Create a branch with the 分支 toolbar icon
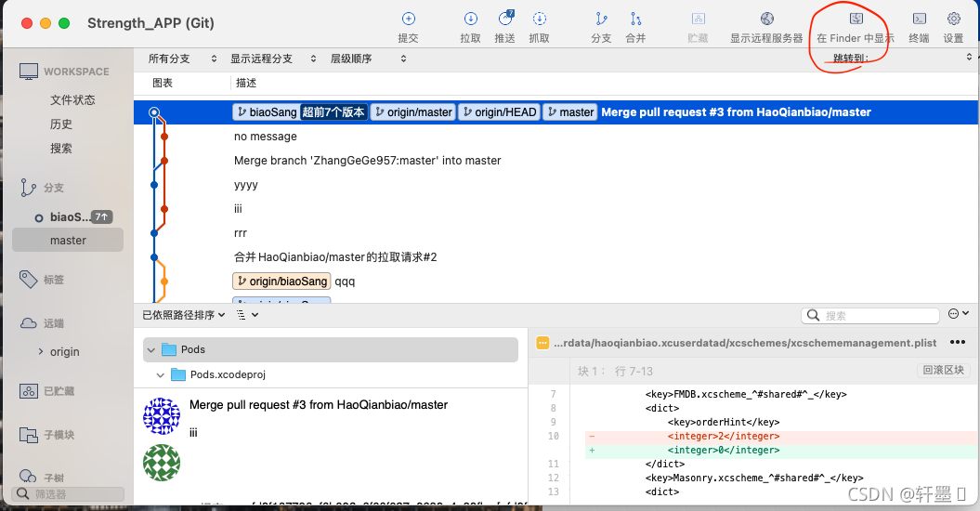Screen dimensions: 980x511 coord(601,20)
